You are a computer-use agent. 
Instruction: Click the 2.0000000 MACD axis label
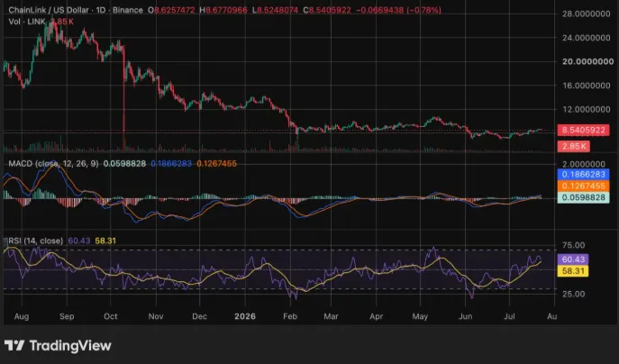[584, 164]
